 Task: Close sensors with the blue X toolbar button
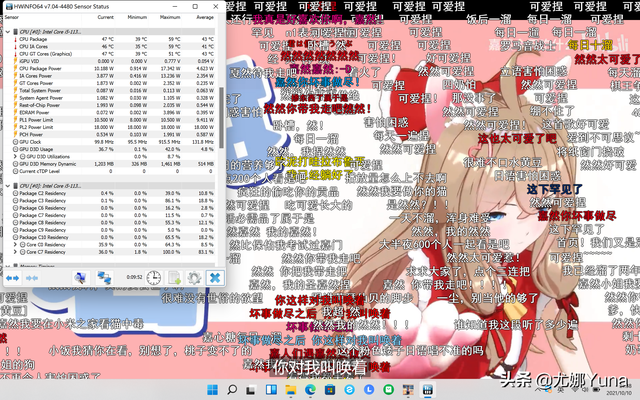coord(215,278)
